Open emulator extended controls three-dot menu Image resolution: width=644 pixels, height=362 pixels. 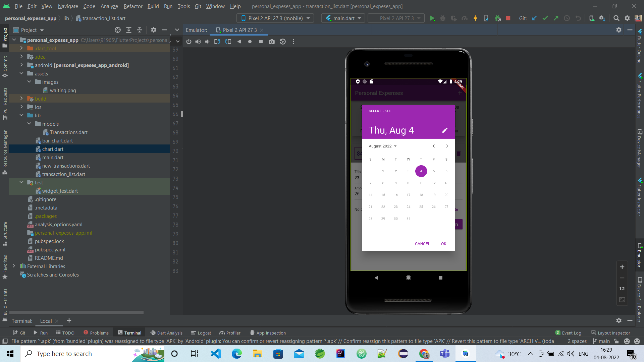click(x=293, y=42)
